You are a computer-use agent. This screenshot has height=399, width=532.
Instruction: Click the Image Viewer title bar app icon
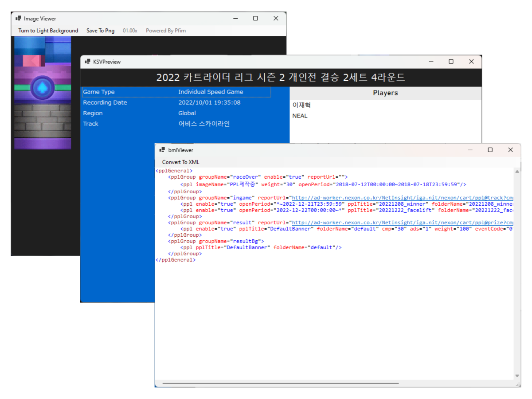pos(18,19)
